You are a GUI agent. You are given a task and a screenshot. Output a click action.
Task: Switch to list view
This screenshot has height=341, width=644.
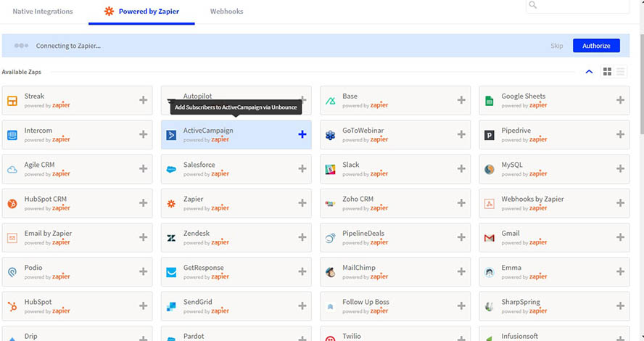(620, 72)
